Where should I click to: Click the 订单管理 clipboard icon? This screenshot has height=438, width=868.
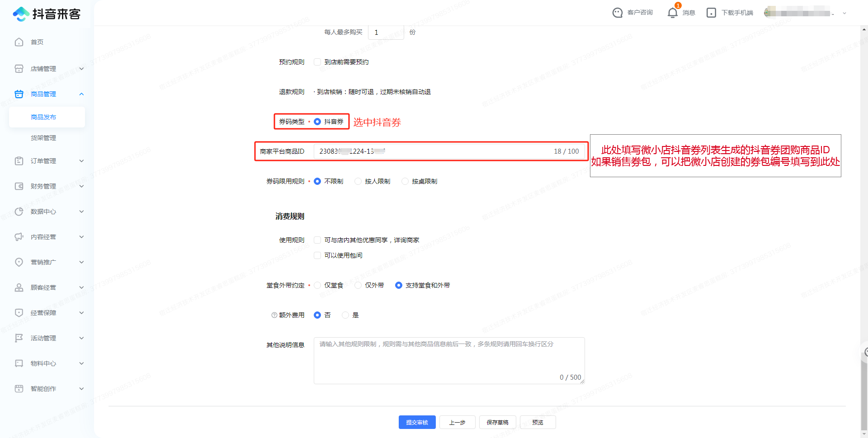(x=19, y=161)
